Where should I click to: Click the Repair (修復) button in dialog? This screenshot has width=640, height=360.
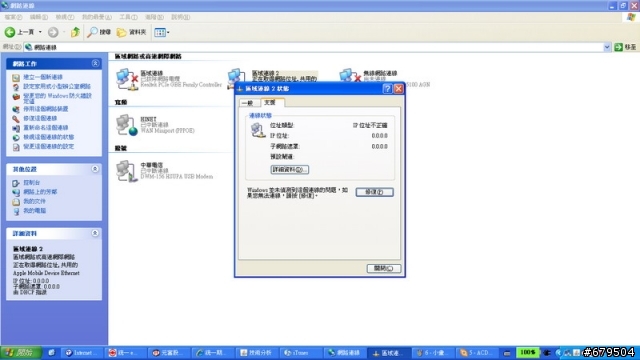374,192
